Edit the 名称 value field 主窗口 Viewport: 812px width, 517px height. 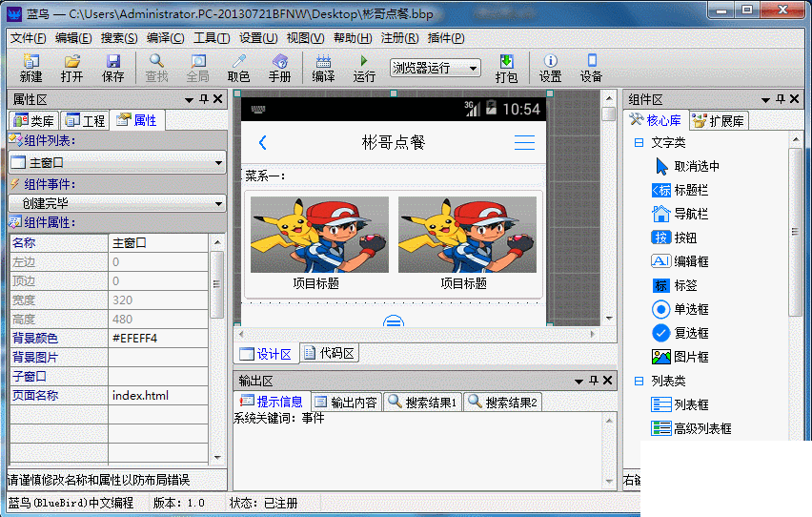click(158, 242)
